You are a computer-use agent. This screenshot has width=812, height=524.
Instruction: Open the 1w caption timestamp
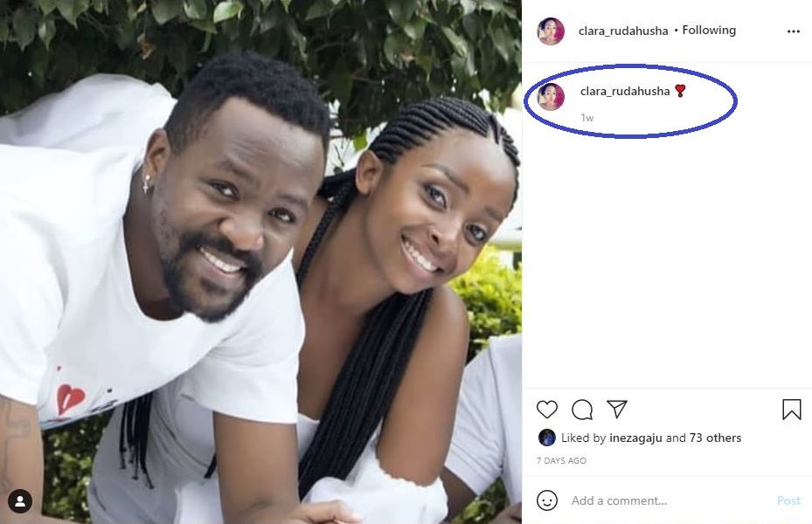click(586, 118)
